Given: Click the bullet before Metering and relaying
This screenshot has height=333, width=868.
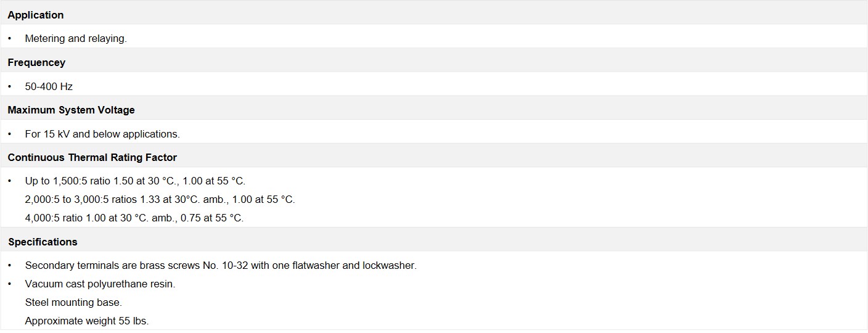Looking at the screenshot, I should tap(10, 38).
